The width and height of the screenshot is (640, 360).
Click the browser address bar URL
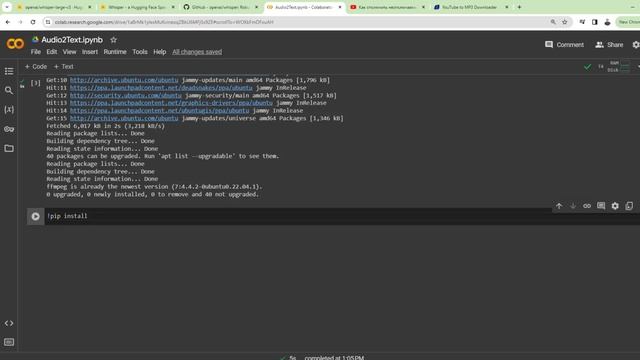(x=164, y=22)
